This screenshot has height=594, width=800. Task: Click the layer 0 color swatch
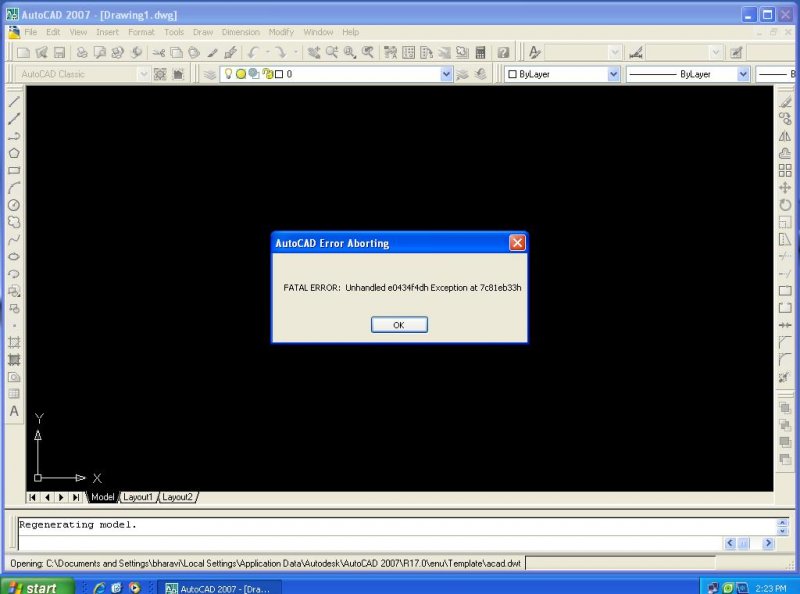click(x=279, y=75)
